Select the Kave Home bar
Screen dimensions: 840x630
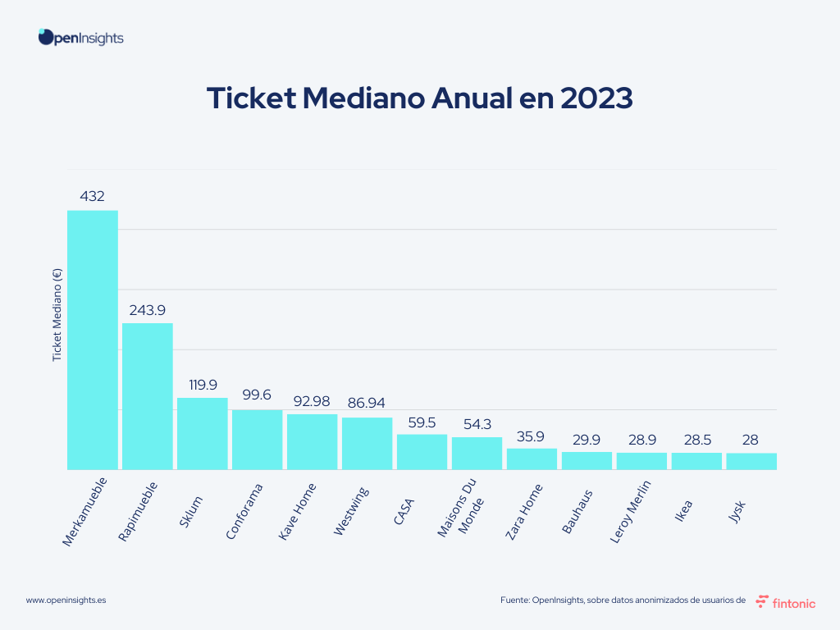(312, 441)
